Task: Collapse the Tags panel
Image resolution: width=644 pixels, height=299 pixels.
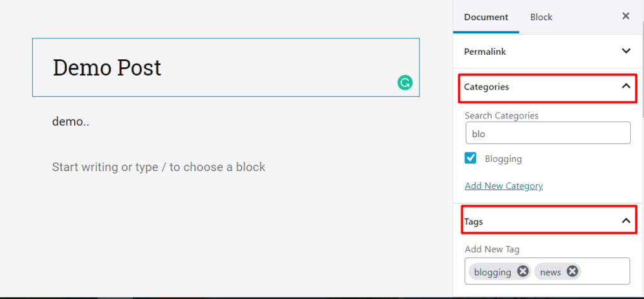Action: [626, 220]
